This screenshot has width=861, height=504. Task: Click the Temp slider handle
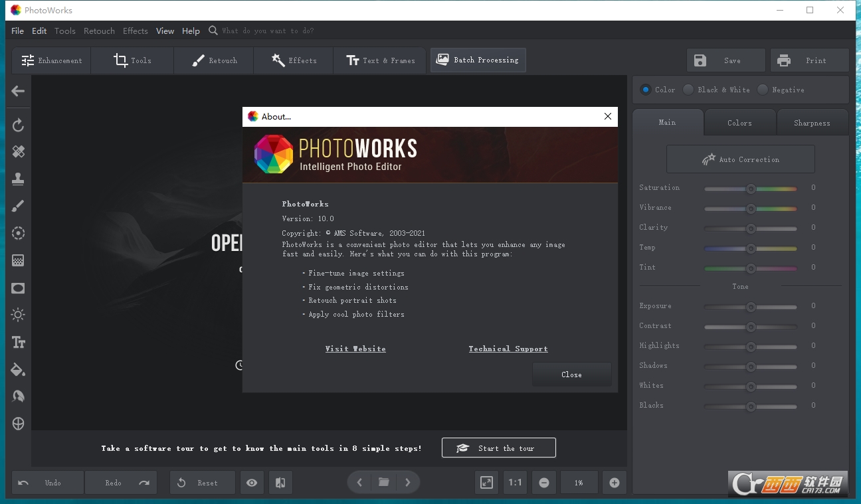[x=751, y=248]
